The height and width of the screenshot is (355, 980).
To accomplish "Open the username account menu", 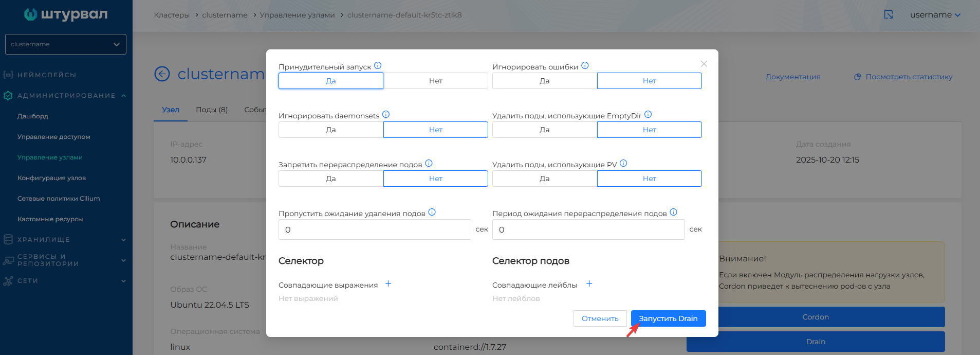I will [934, 15].
